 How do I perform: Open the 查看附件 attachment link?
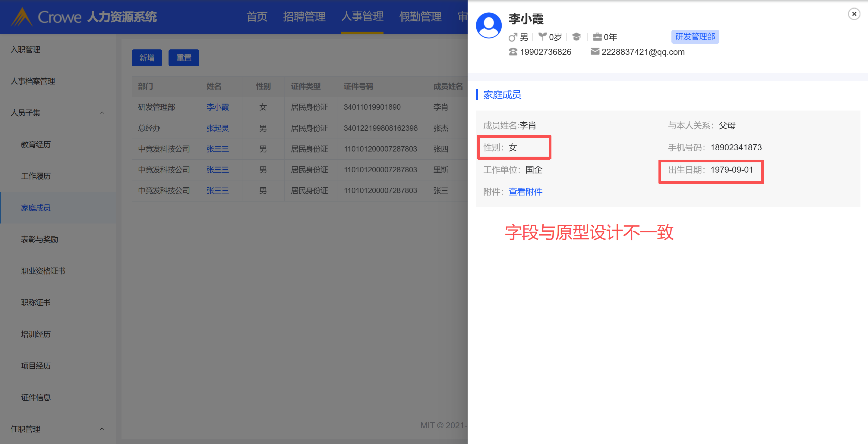pos(525,192)
